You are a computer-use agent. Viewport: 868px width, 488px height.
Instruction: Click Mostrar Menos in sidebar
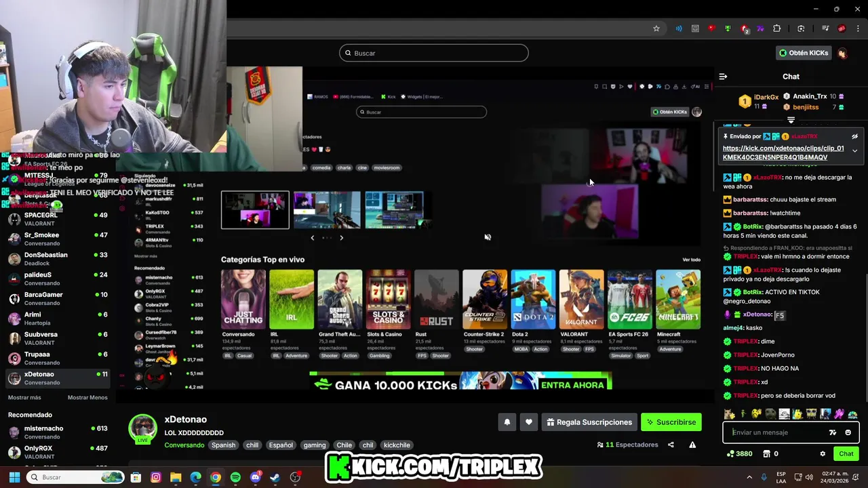pyautogui.click(x=87, y=398)
